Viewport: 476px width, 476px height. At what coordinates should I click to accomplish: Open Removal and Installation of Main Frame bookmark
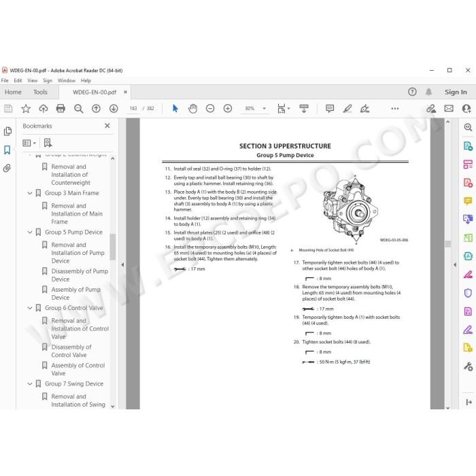point(77,214)
